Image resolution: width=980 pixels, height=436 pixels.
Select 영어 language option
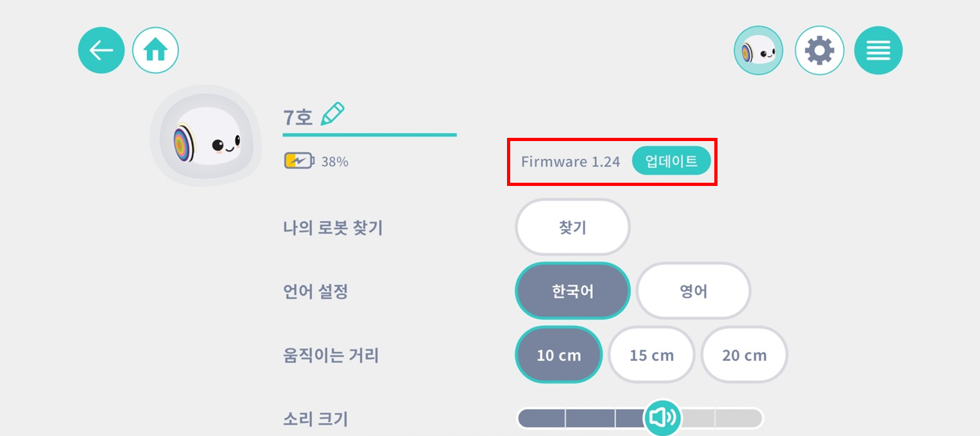pos(693,291)
